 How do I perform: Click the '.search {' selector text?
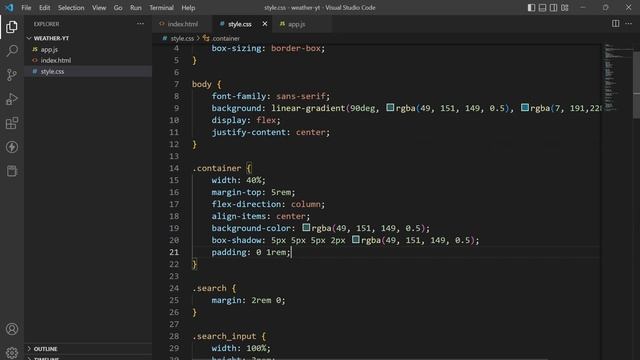[x=214, y=288]
